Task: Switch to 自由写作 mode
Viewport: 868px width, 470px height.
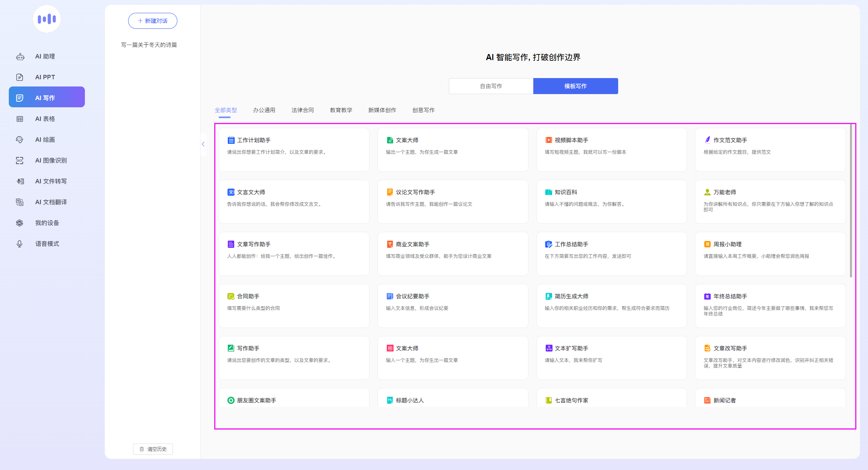Action: coord(491,86)
